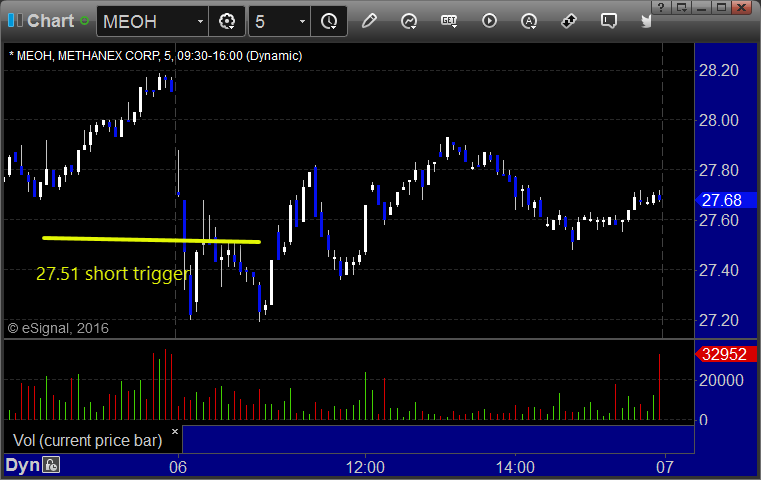
Task: Open the symbol settings gear icon
Action: pos(227,21)
